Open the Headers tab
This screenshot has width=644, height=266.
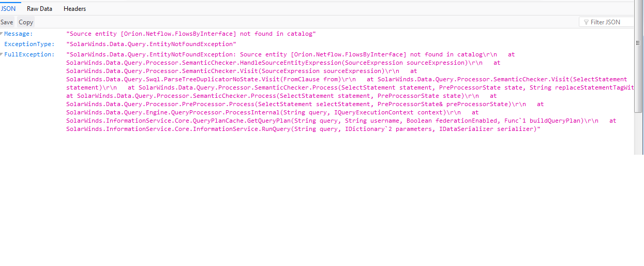click(x=75, y=9)
